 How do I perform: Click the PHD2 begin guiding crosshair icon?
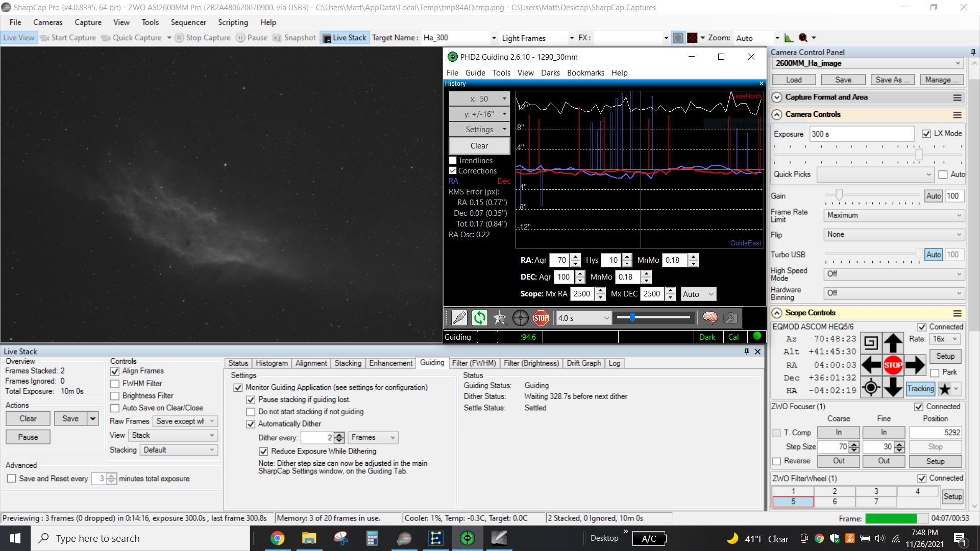pyautogui.click(x=521, y=318)
